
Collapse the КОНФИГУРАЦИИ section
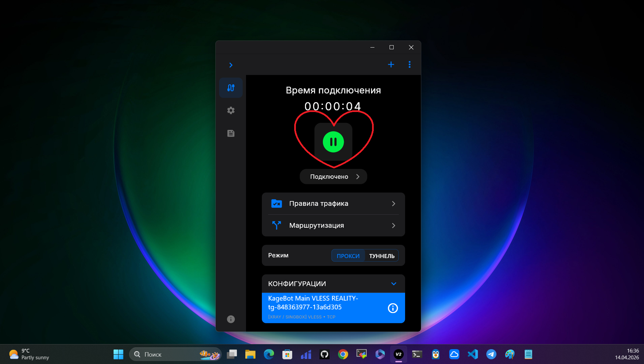pos(394,284)
